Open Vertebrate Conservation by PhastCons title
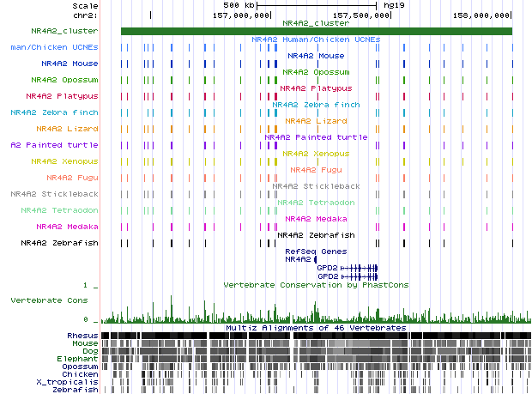This screenshot has height=394, width=532. [315, 284]
